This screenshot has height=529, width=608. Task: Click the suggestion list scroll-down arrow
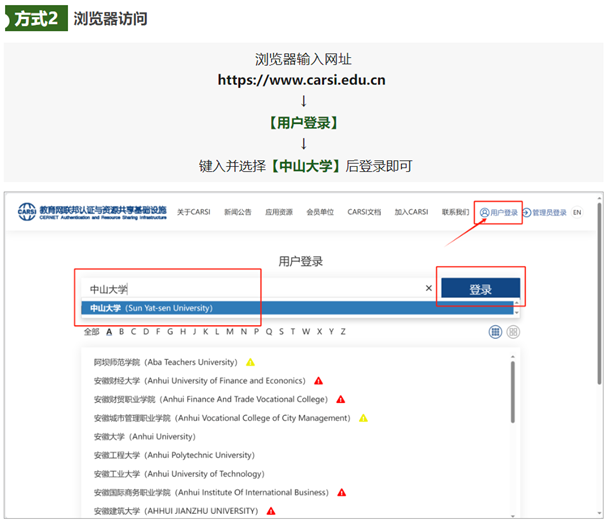click(x=516, y=312)
